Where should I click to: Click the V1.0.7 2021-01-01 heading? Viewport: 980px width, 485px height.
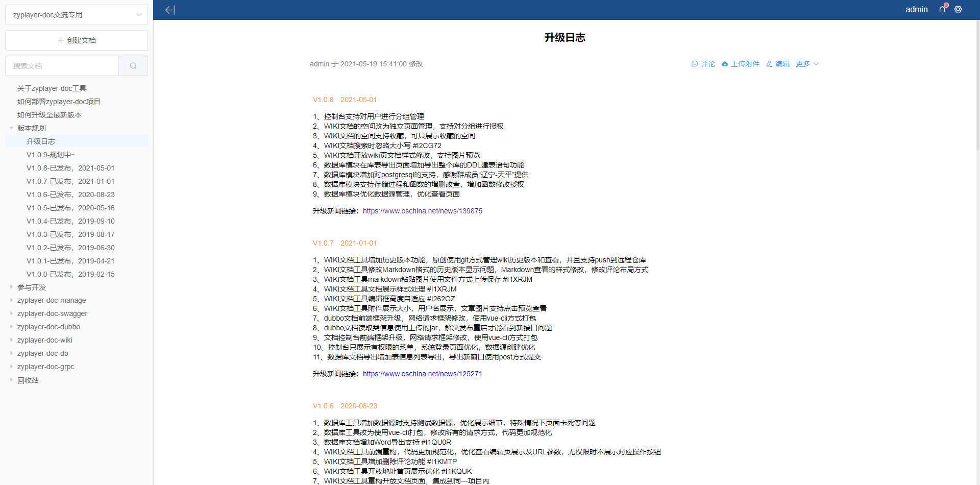pyautogui.click(x=345, y=243)
